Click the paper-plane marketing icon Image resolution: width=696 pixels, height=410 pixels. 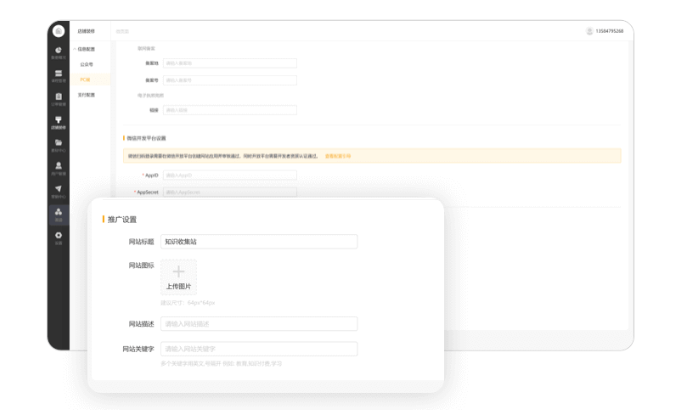[x=58, y=190]
